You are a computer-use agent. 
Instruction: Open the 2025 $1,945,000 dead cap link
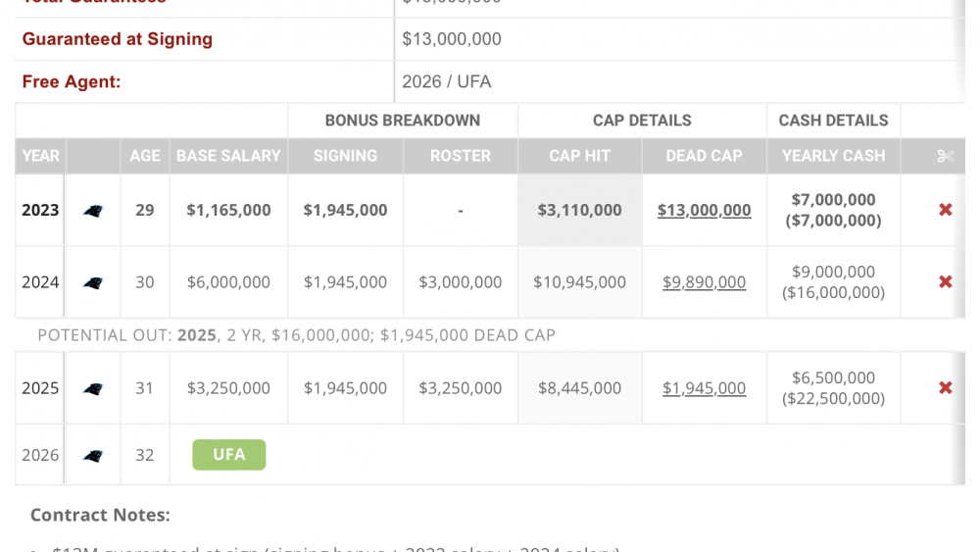tap(704, 388)
